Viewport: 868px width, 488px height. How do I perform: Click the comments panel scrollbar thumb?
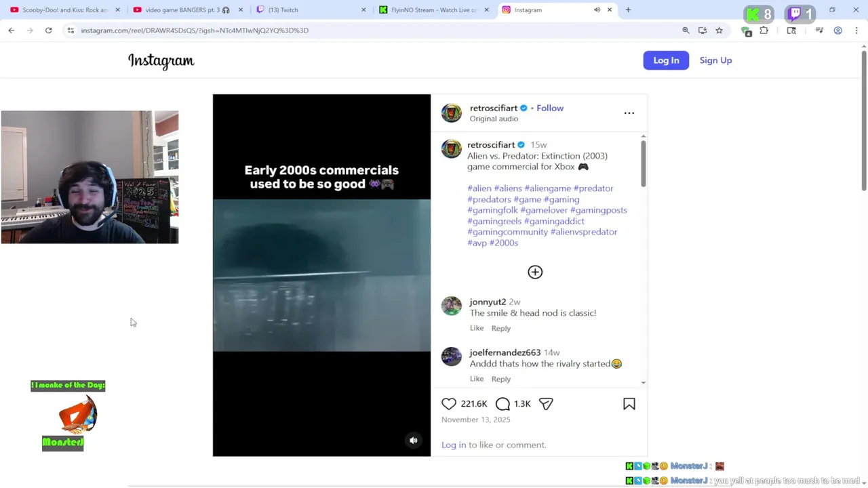click(643, 163)
